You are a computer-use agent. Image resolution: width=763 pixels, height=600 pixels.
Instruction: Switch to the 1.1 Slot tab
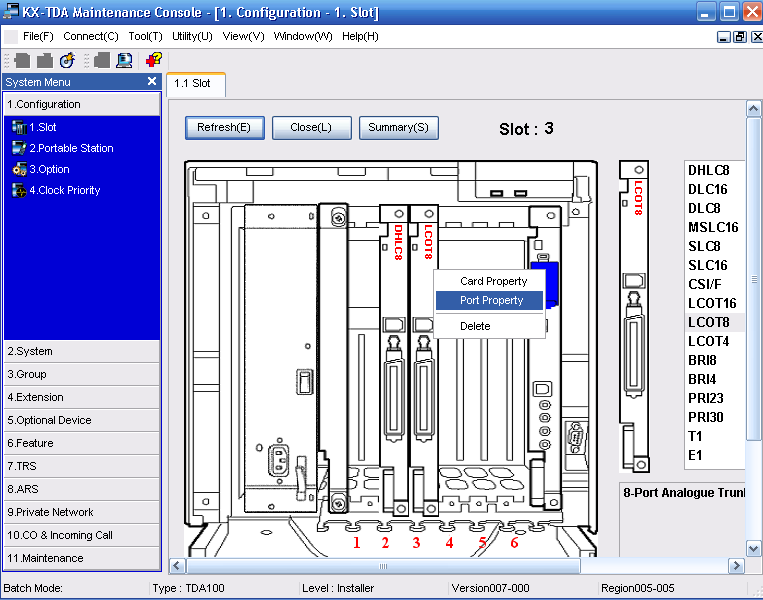click(x=196, y=84)
